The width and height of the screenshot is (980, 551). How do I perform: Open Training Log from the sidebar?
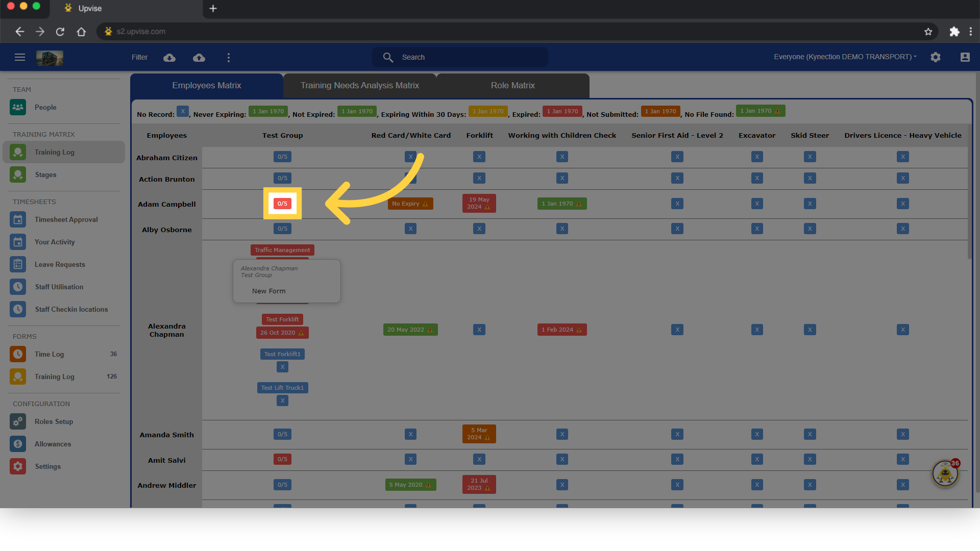54,152
